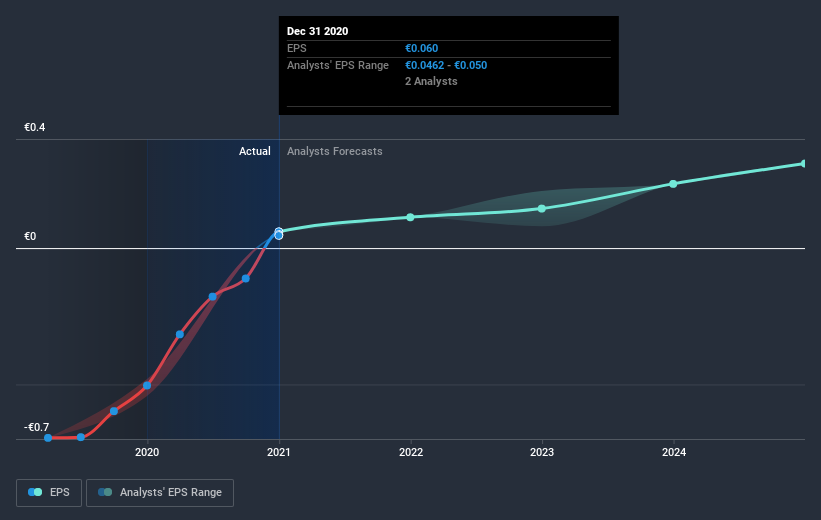
Task: Select the lowest leftmost EPS data point
Action: pyautogui.click(x=48, y=438)
